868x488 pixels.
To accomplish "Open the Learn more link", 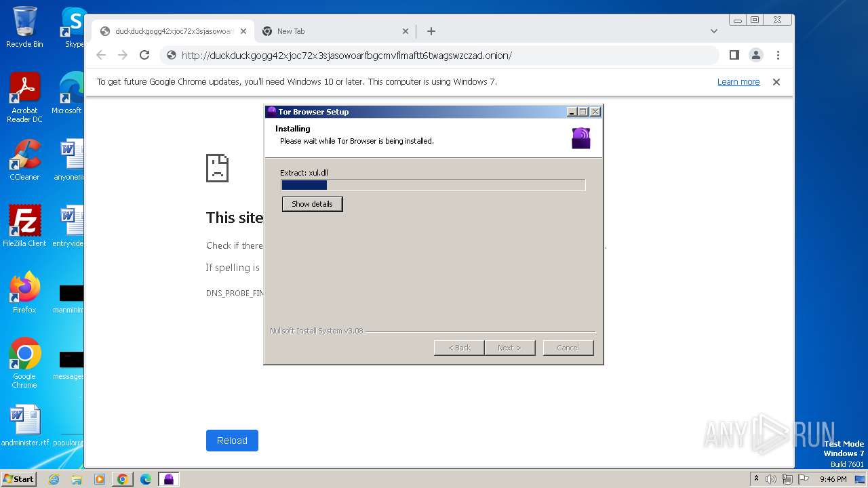I will pos(738,82).
